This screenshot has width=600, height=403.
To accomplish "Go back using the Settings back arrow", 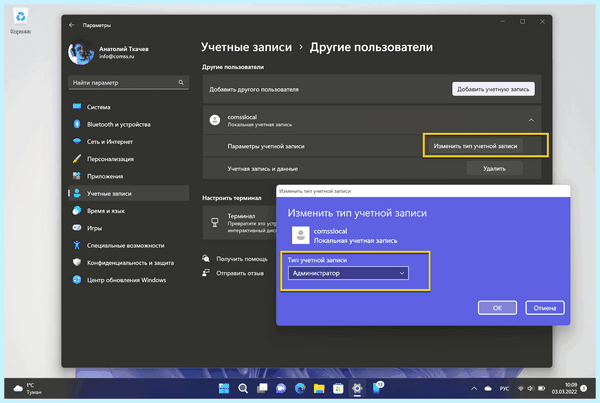I will [x=72, y=25].
